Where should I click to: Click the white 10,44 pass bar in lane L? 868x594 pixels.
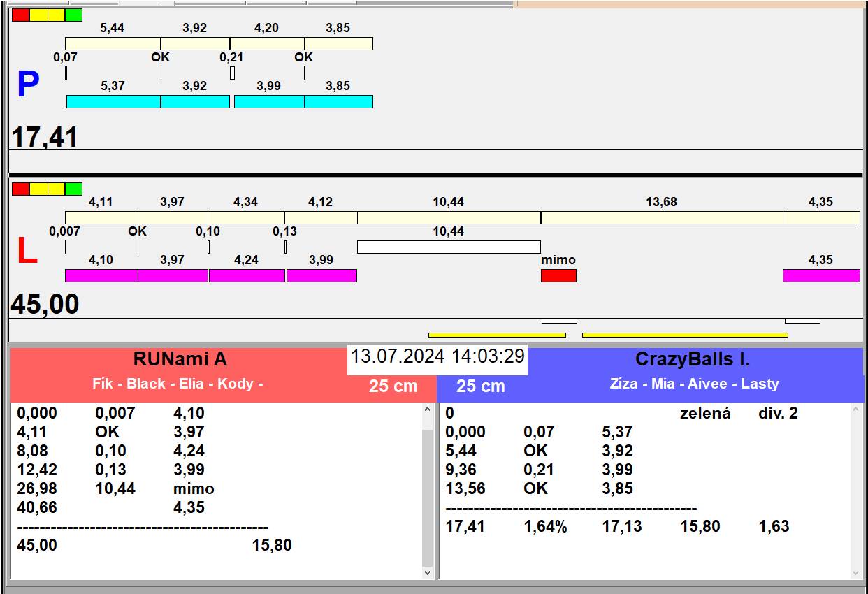pyautogui.click(x=449, y=247)
